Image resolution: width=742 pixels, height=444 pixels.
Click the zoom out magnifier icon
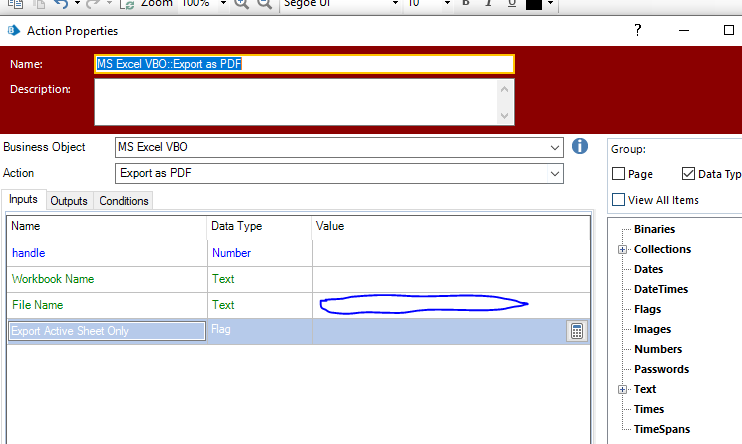pyautogui.click(x=265, y=4)
